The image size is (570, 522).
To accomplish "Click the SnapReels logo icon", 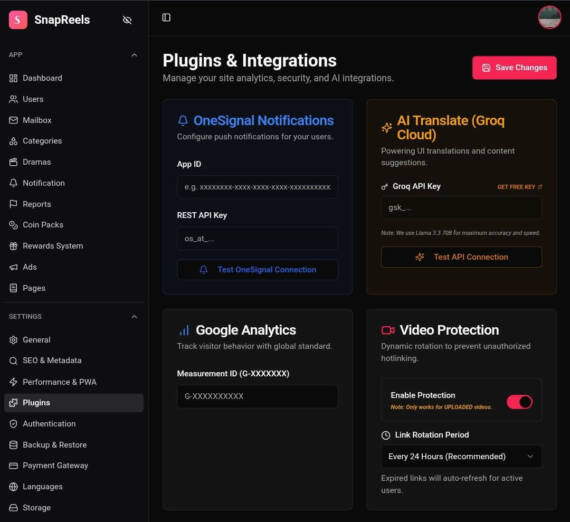I will coord(18,20).
